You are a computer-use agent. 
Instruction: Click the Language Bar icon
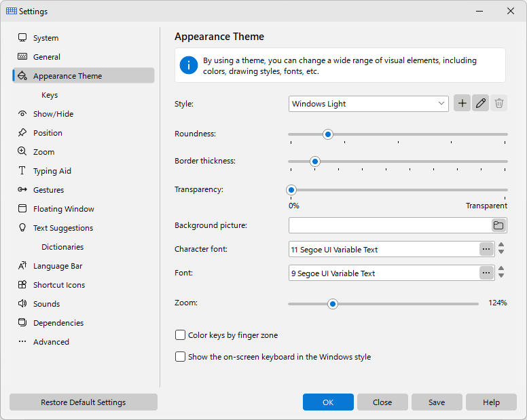click(x=22, y=265)
